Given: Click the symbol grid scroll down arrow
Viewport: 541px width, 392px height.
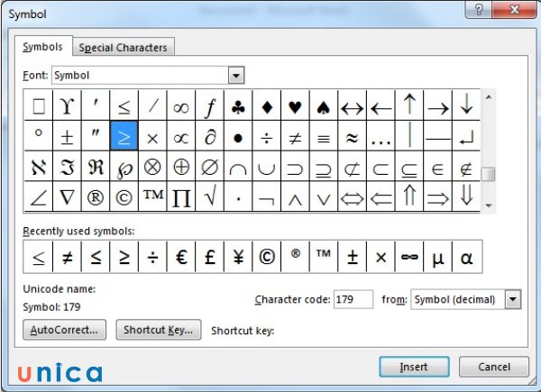Looking at the screenshot, I should point(488,205).
